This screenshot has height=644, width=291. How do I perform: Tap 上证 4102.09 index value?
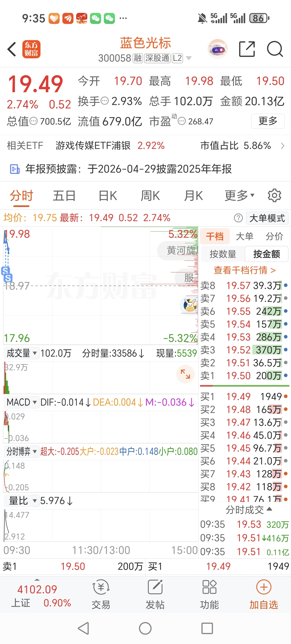[x=37, y=589]
